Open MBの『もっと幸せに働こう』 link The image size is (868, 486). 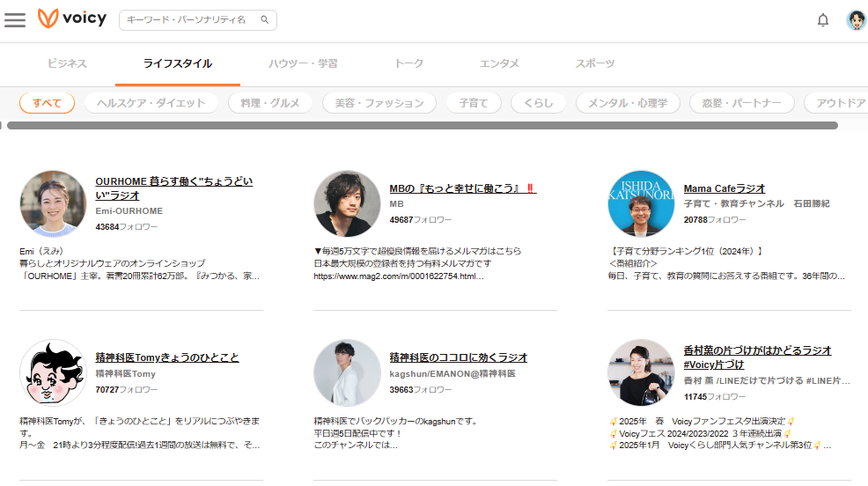(x=463, y=188)
